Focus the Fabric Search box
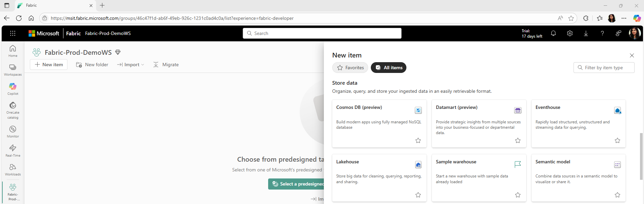The image size is (644, 204). pos(322,33)
